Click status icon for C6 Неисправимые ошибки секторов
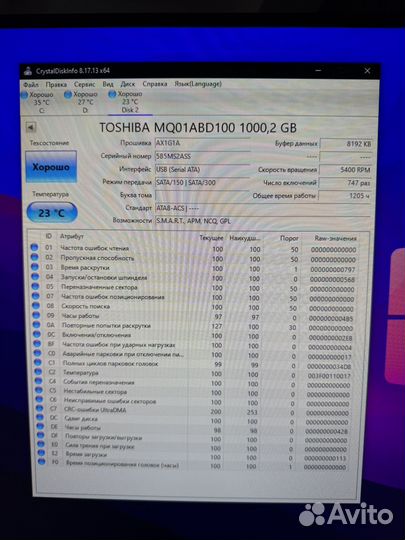 click(x=39, y=399)
